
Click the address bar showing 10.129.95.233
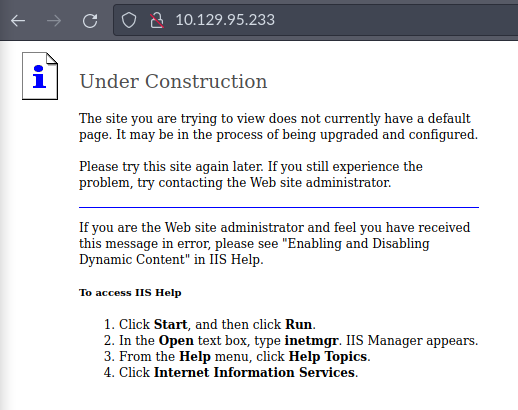(315, 20)
